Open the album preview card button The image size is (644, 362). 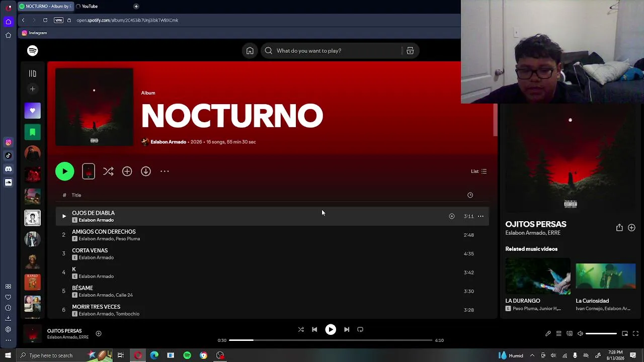(x=89, y=171)
